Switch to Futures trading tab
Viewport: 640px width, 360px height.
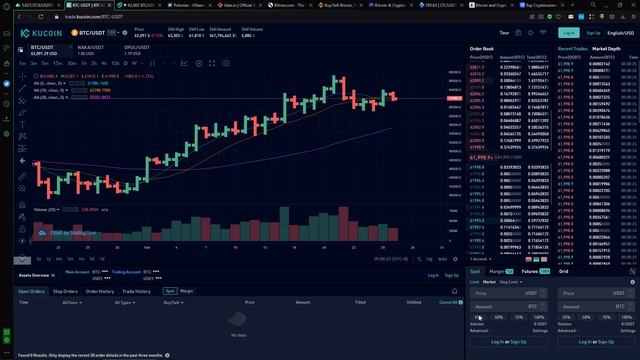point(535,271)
